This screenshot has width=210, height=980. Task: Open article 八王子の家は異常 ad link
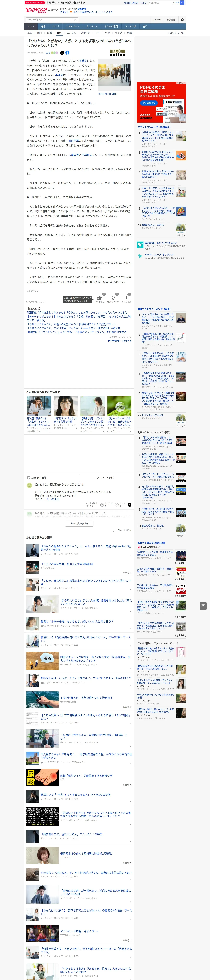(x=67, y=564)
